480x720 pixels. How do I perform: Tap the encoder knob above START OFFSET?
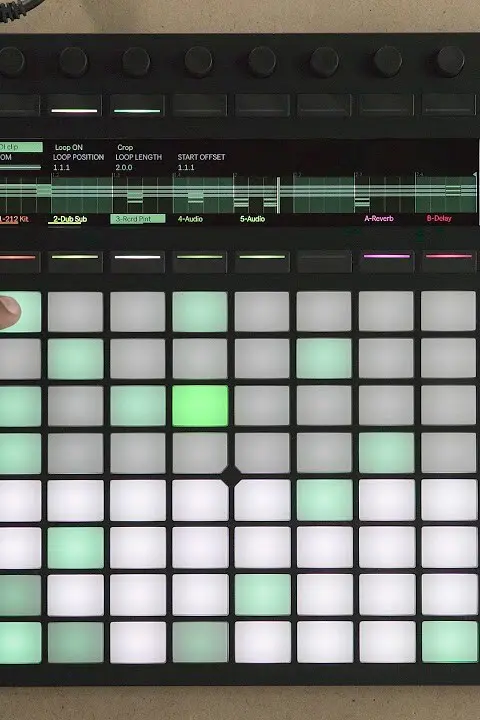pyautogui.click(x=198, y=62)
